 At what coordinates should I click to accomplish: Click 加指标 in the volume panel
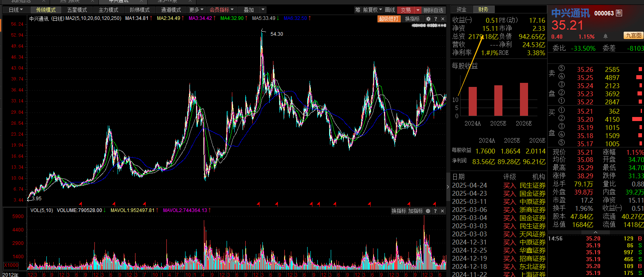tap(415, 211)
